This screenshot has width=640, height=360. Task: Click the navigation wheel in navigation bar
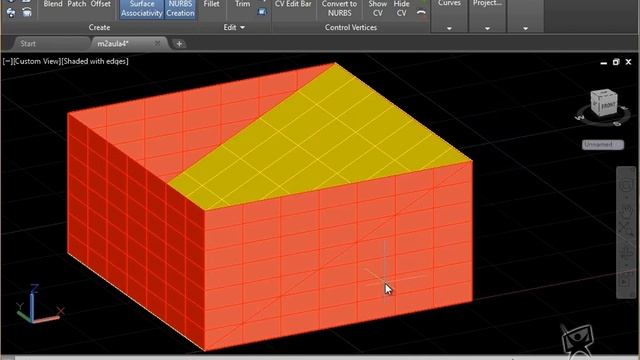tap(626, 186)
